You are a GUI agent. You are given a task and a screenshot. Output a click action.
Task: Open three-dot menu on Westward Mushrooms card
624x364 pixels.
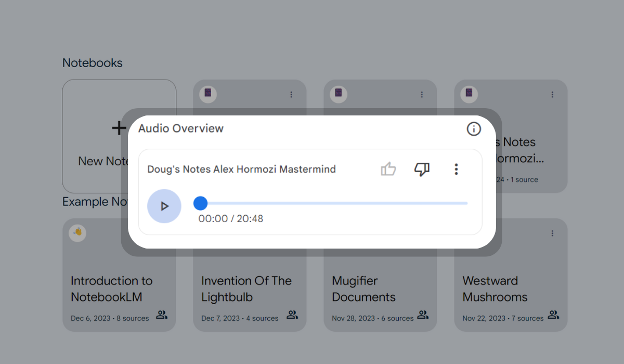(552, 233)
